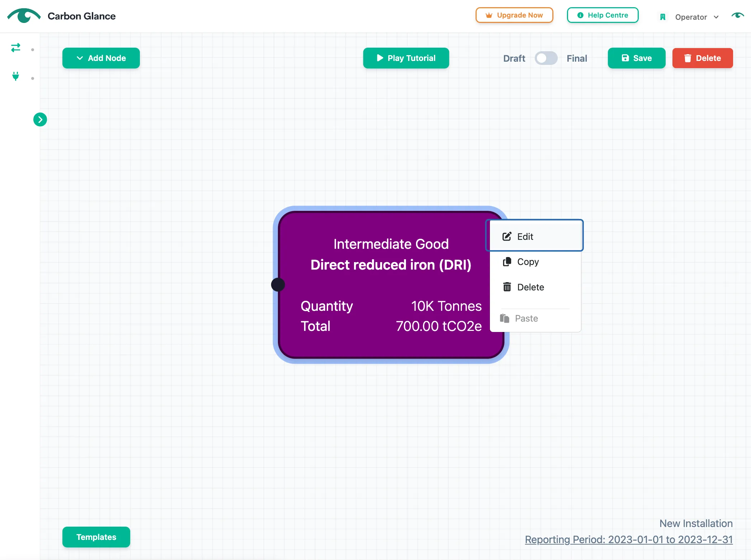Toggle the Draft/Final switch
The height and width of the screenshot is (560, 751).
coord(546,58)
